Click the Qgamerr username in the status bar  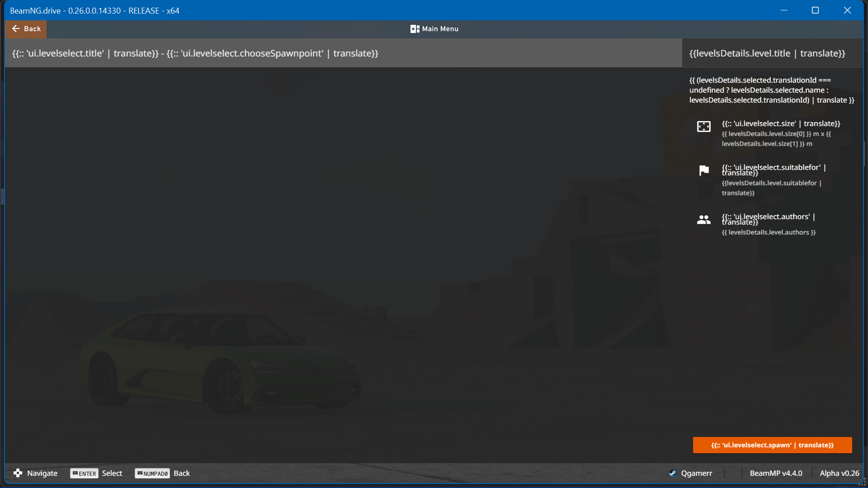tap(696, 473)
